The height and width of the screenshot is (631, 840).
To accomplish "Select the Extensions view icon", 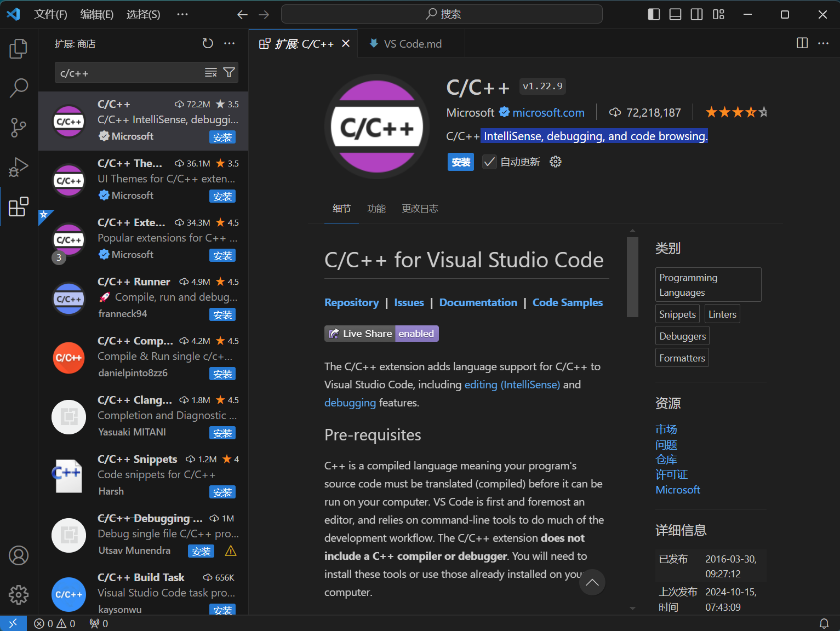I will pyautogui.click(x=19, y=206).
